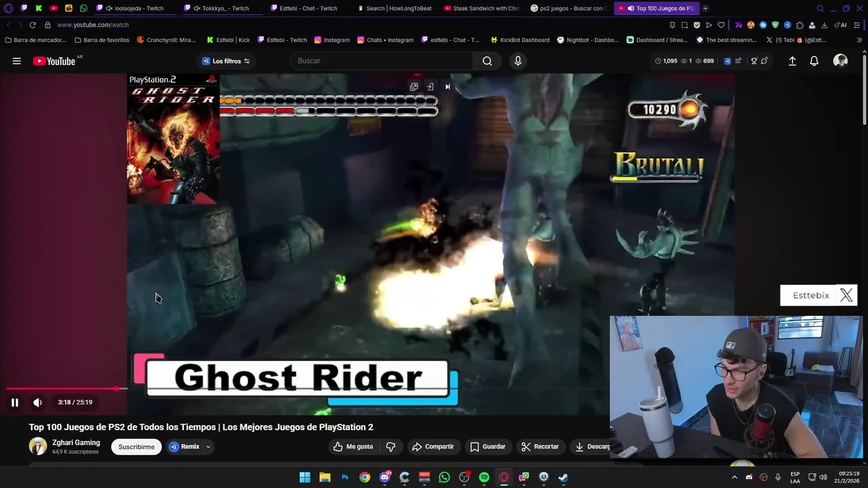Share the video via Compartir

[433, 447]
